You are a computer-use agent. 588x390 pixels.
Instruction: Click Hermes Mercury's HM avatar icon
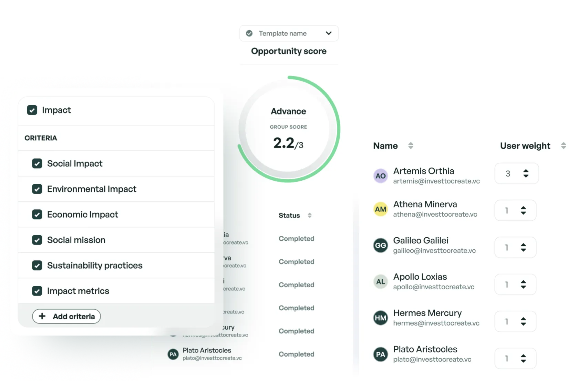[380, 318]
